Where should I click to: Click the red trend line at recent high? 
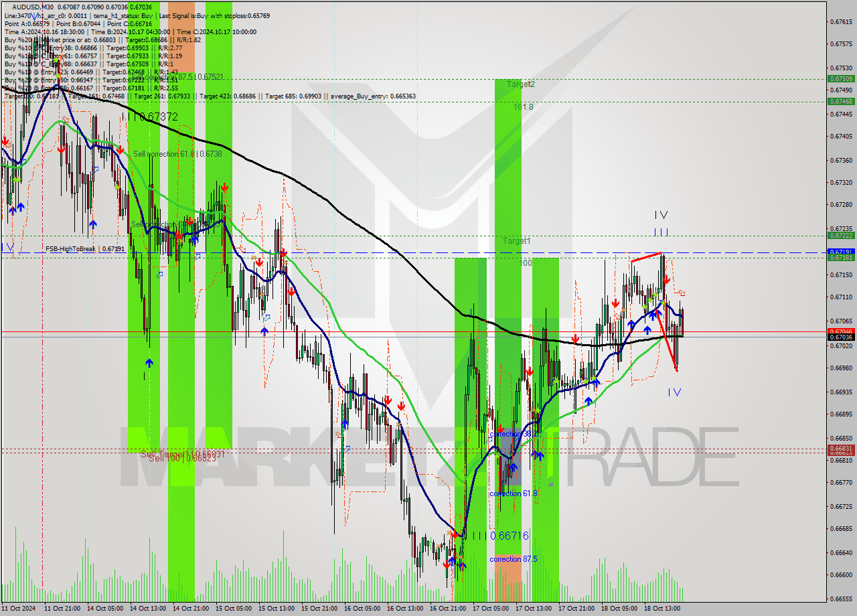pyautogui.click(x=647, y=256)
